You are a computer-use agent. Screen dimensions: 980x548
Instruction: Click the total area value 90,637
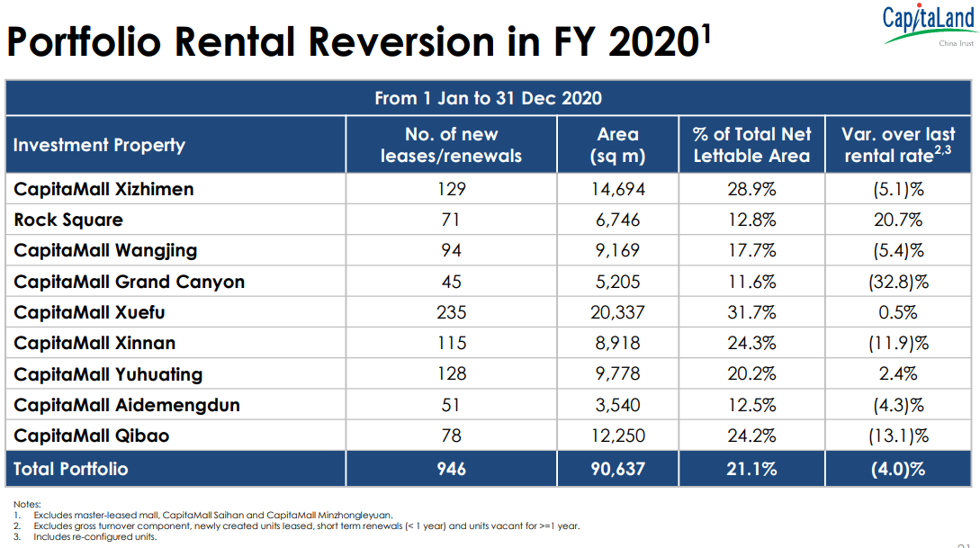point(617,470)
